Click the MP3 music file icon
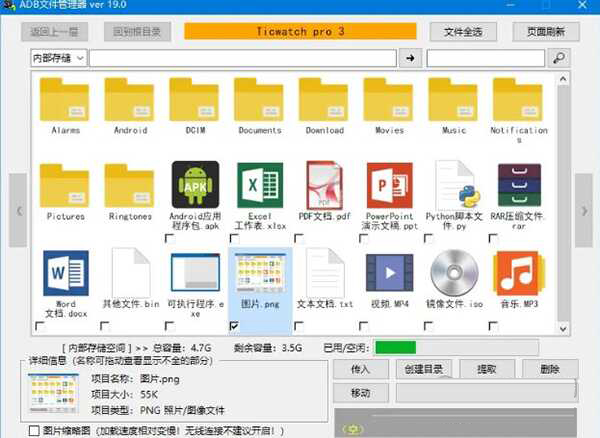The width and height of the screenshot is (600, 438). coord(519,272)
